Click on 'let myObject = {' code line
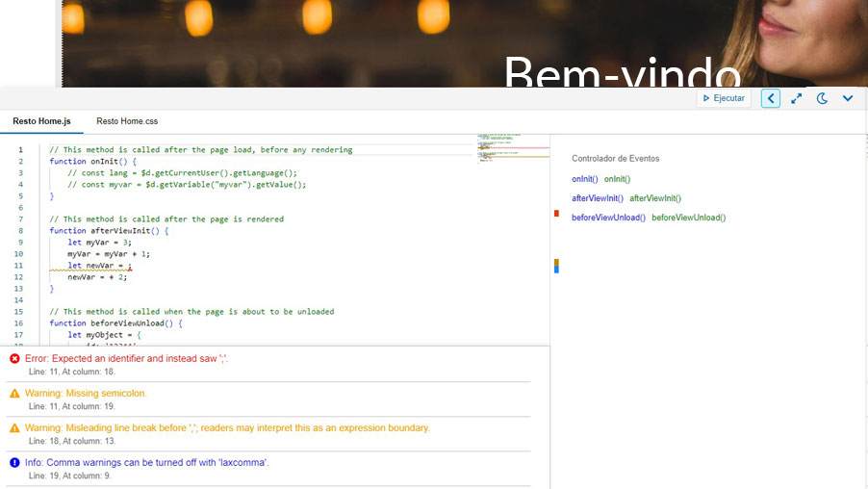 (105, 335)
